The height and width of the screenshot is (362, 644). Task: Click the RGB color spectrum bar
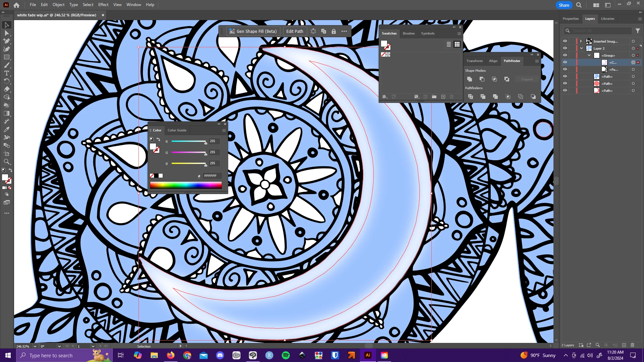pos(186,185)
